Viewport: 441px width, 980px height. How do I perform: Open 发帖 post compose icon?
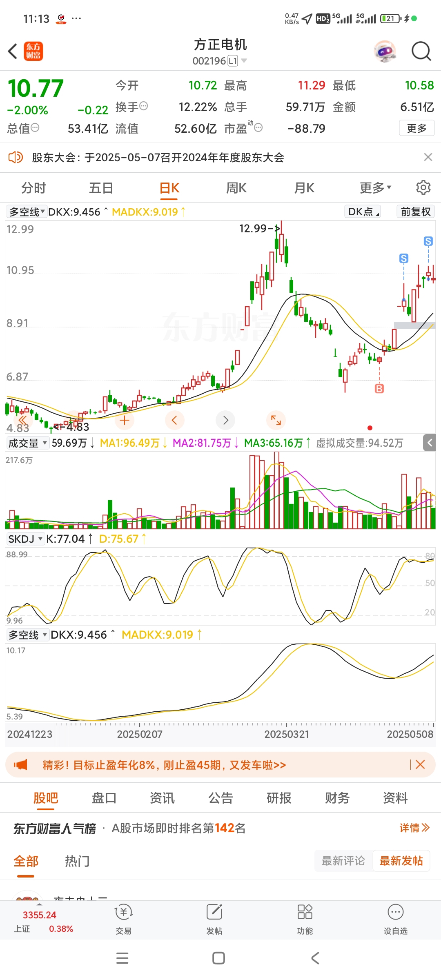[214, 919]
